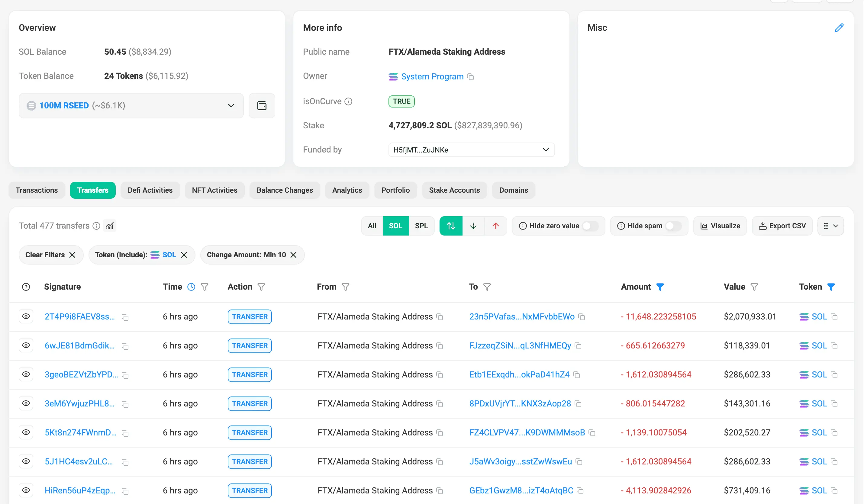Click the total transfers info icon

pyautogui.click(x=96, y=226)
